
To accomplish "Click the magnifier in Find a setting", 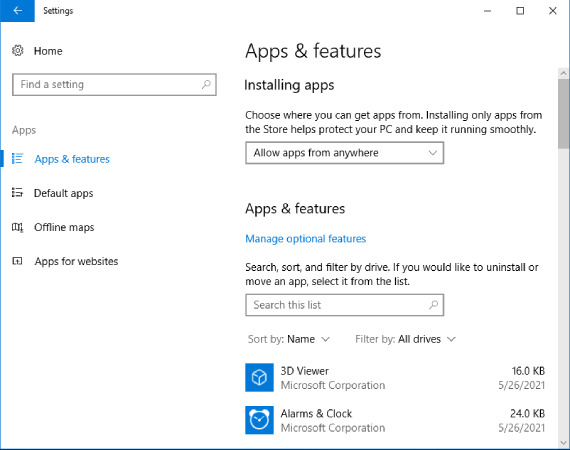I will point(206,85).
